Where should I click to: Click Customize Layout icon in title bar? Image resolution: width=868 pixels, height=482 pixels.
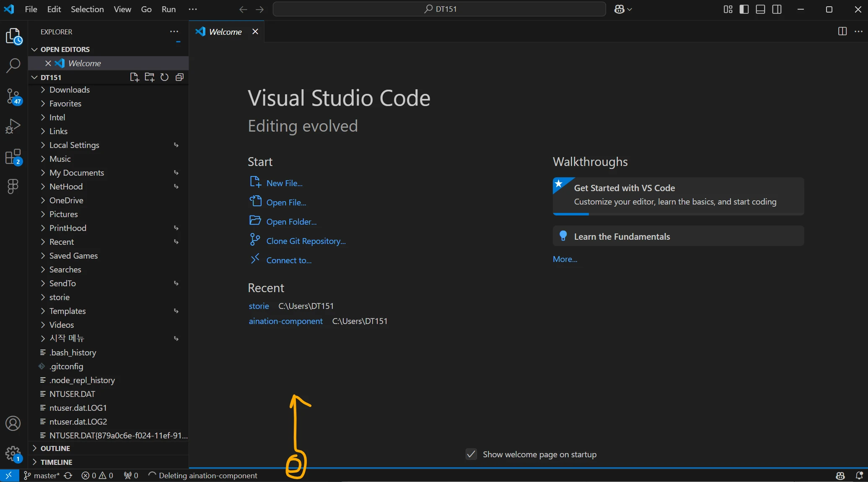[x=728, y=9]
